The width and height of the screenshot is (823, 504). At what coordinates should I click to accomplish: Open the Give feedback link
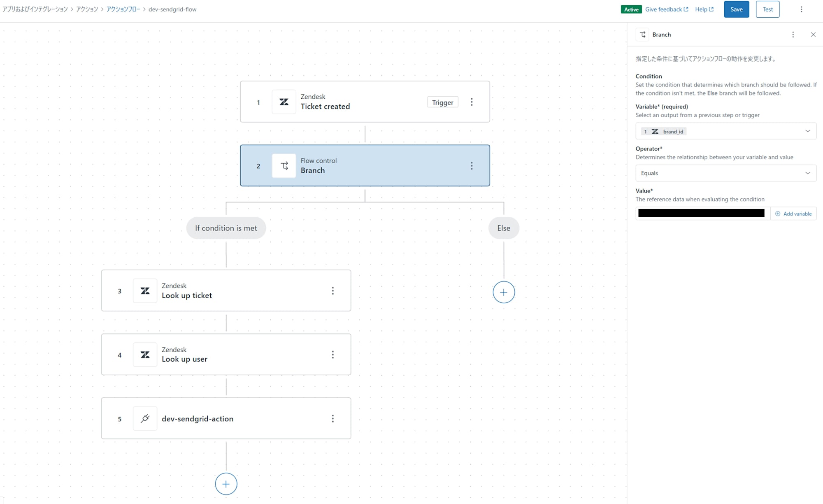pyautogui.click(x=666, y=9)
